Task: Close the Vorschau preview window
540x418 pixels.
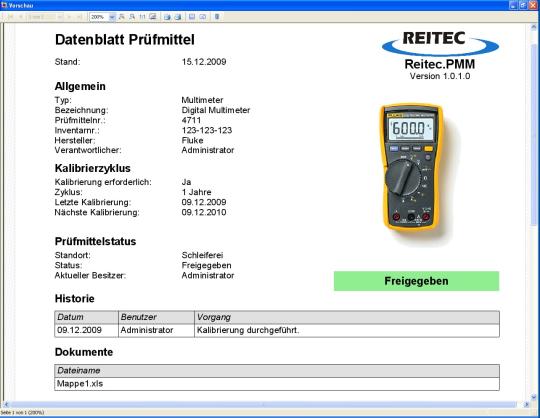Action: (x=533, y=5)
